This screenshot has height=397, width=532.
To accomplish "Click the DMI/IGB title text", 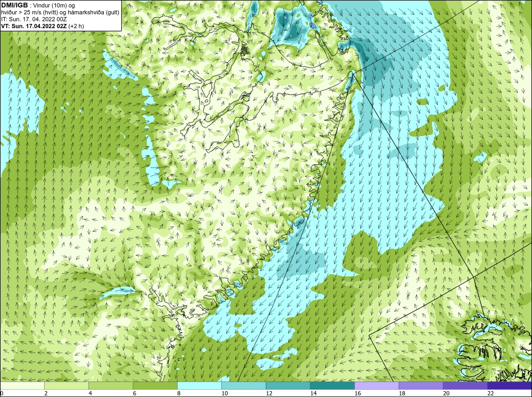I will pyautogui.click(x=14, y=5).
